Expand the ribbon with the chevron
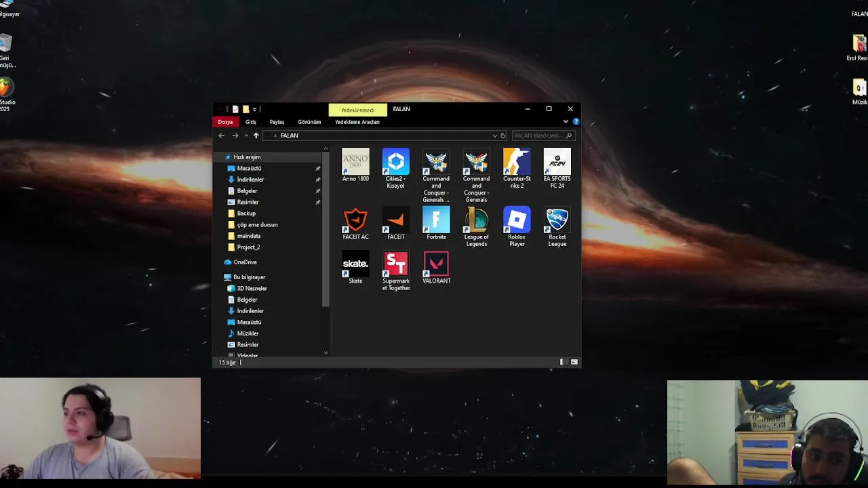 [x=566, y=122]
